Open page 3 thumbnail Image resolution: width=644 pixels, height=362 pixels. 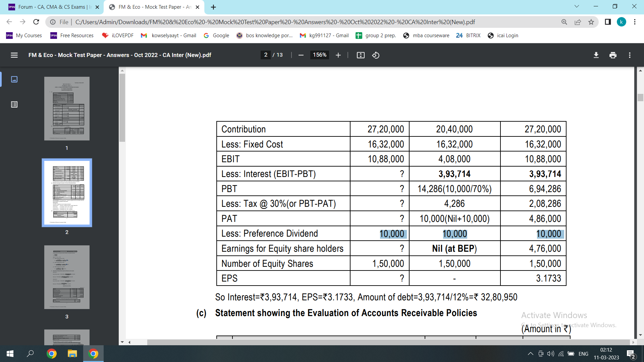click(x=67, y=277)
